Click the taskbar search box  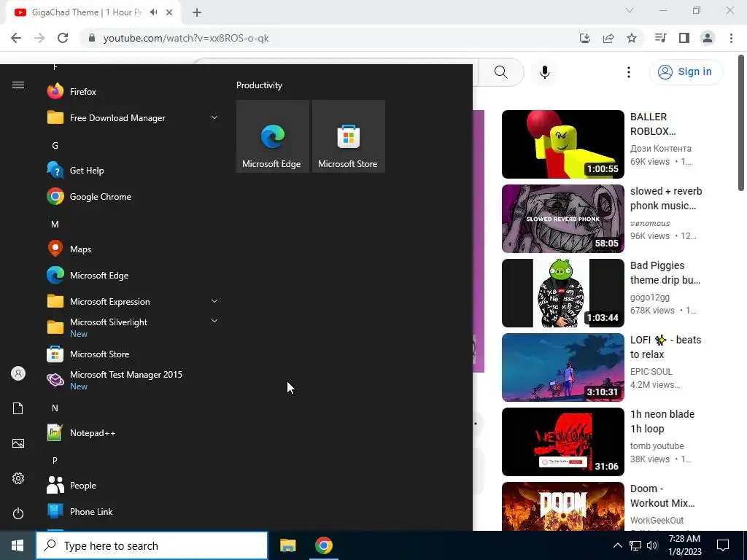(152, 545)
